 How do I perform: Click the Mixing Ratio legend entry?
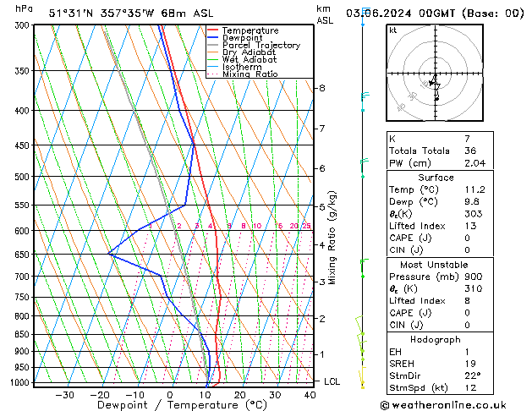[x=243, y=74]
